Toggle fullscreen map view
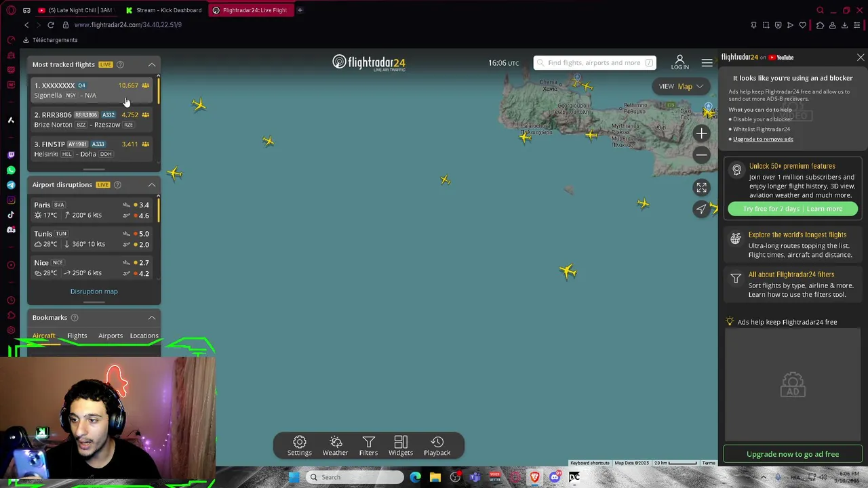Screen dimensions: 868x488 click(701, 187)
